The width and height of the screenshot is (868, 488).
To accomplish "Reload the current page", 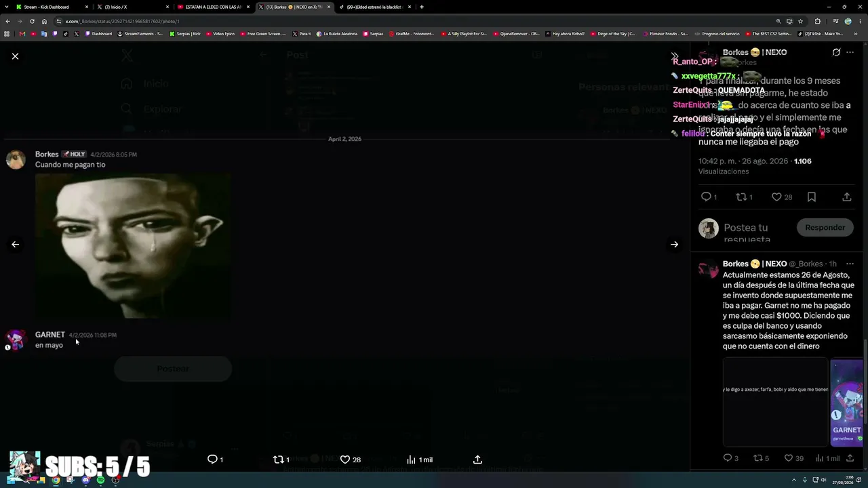I will pyautogui.click(x=32, y=21).
